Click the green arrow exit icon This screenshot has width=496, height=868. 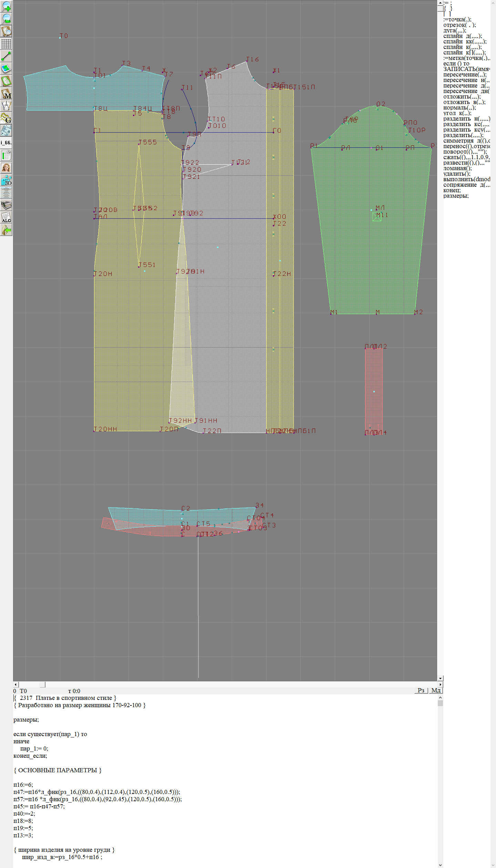click(6, 230)
